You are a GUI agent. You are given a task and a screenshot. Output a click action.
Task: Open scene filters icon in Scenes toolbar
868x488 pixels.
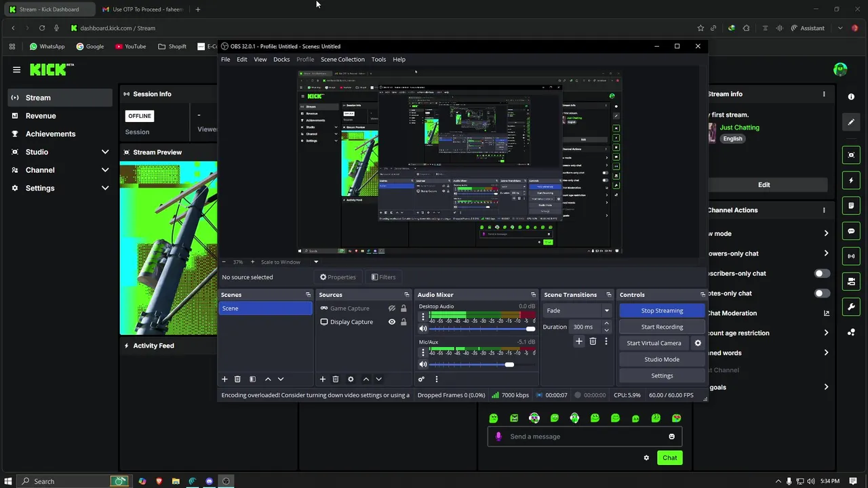tap(252, 379)
